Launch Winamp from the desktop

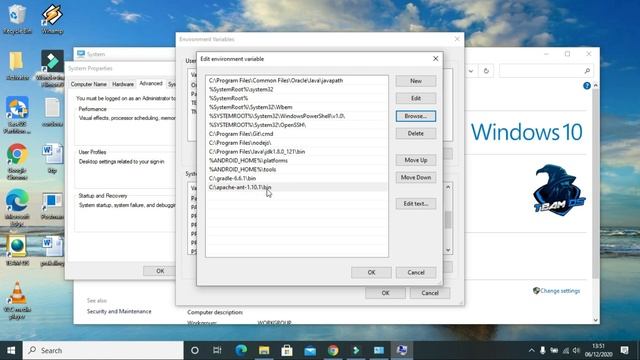(52, 19)
